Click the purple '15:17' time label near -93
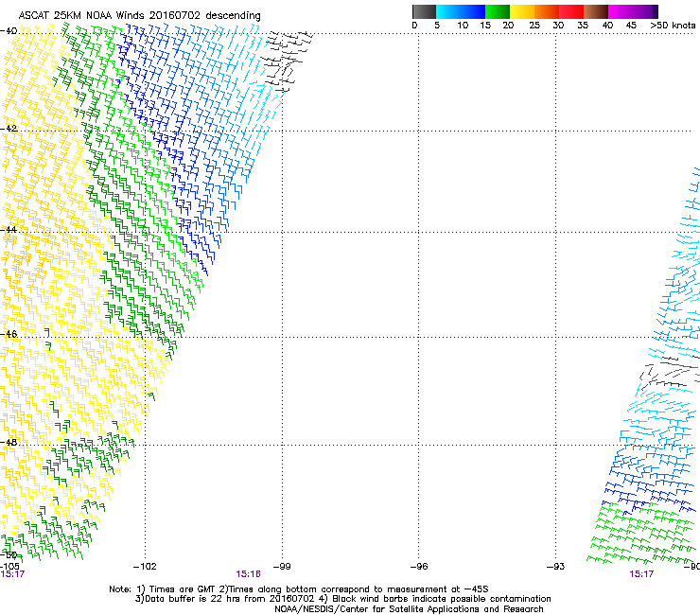 (641, 574)
